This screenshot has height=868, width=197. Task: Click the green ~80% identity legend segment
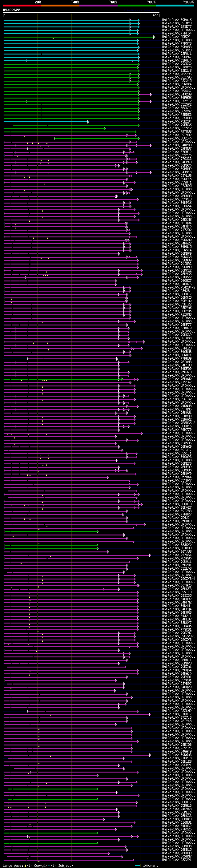[x=136, y=6]
